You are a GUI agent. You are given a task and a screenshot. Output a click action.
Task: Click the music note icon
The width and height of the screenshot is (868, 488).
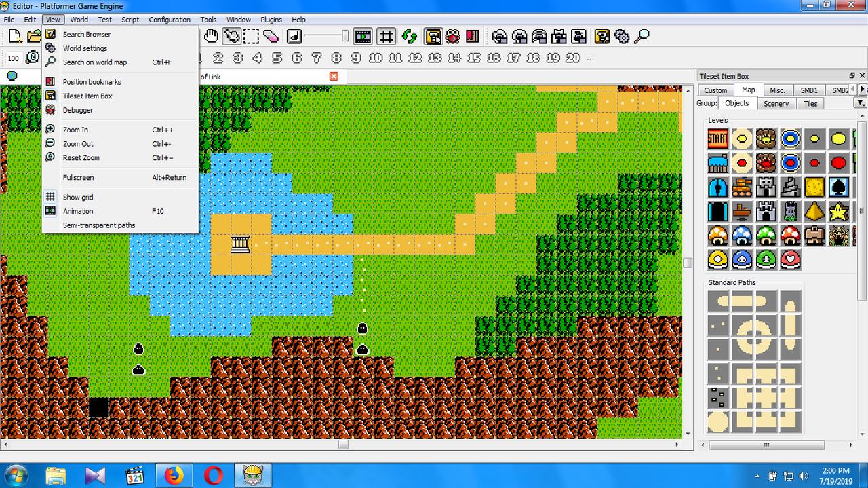coord(294,36)
